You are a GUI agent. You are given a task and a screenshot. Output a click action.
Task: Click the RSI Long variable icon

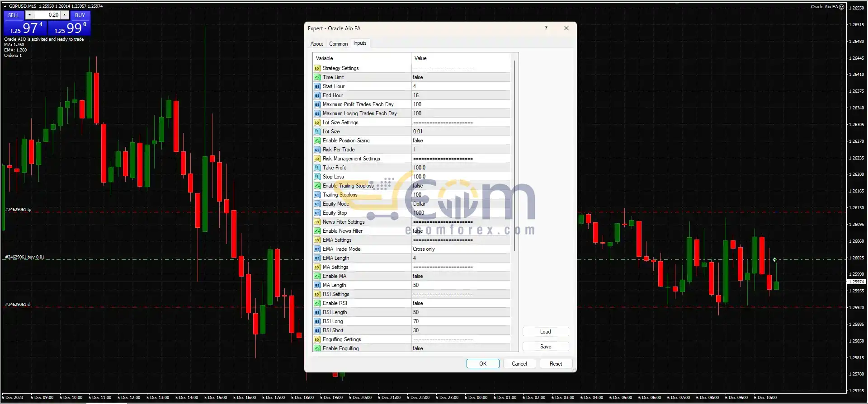[x=317, y=321]
